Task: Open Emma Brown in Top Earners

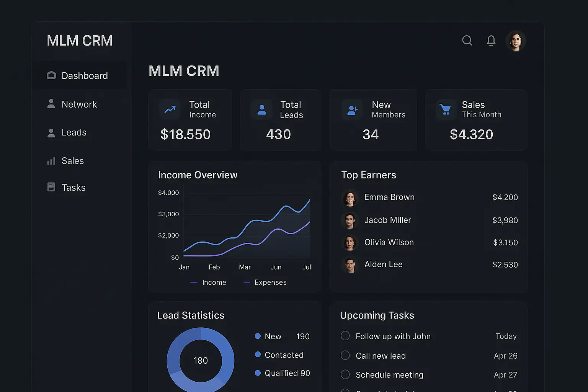Action: coord(429,197)
